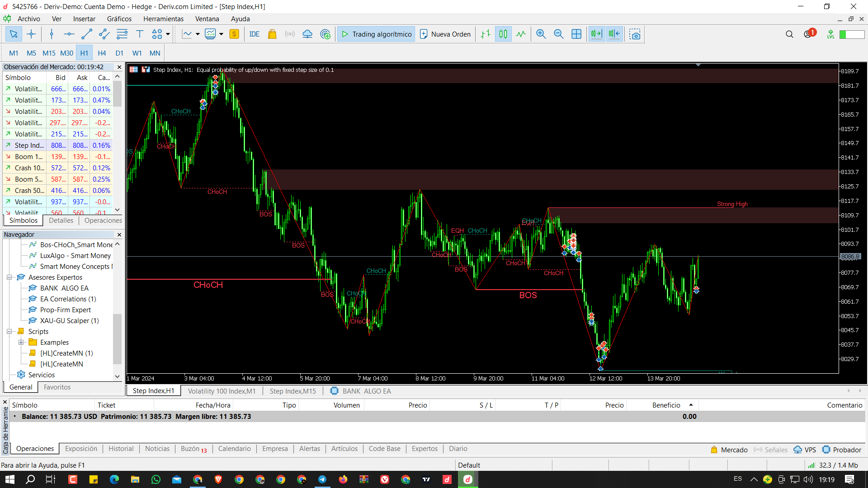
Task: Open Telegram from taskbar
Action: tap(322, 479)
